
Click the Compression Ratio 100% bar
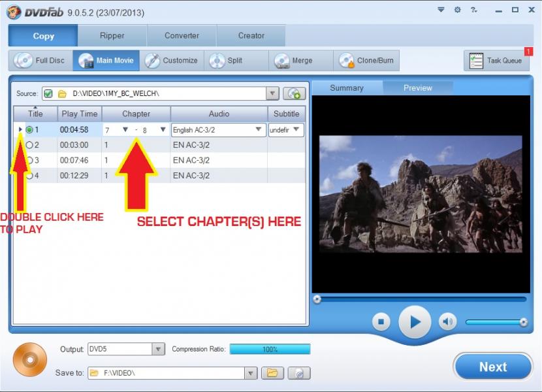[x=270, y=349]
